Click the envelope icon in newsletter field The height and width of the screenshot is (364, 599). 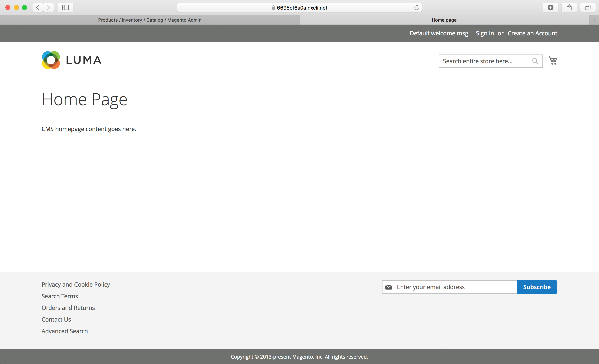(389, 287)
